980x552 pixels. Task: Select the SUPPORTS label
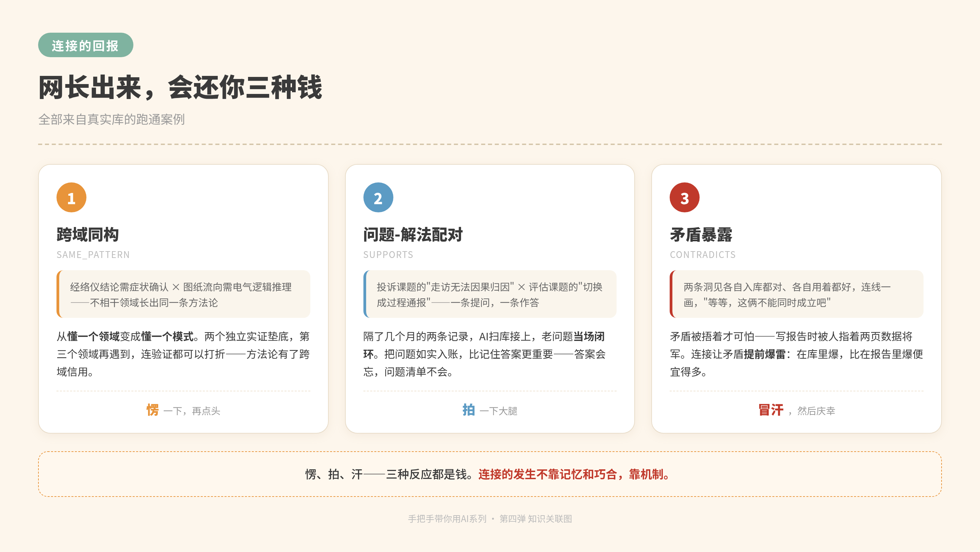click(388, 255)
